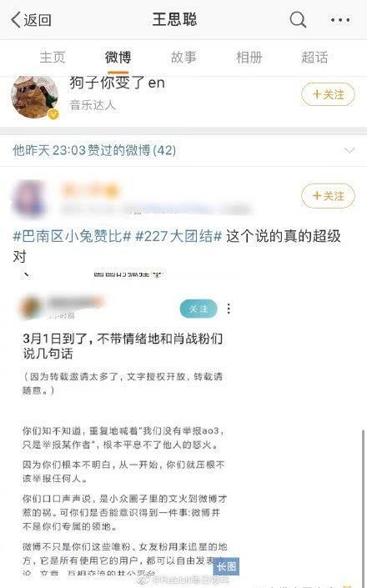Open the three-dot more options menu
The height and width of the screenshot is (588, 367).
coord(340,20)
